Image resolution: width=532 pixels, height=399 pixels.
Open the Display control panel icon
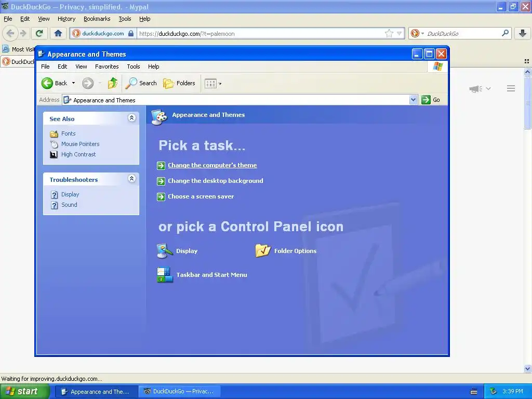click(177, 251)
